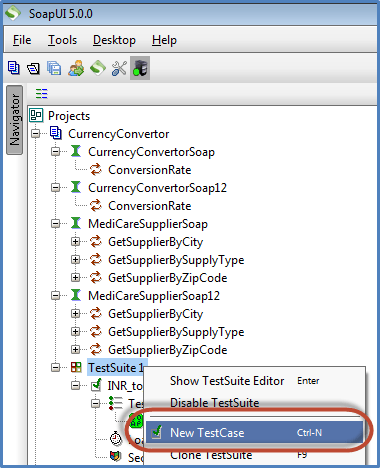The height and width of the screenshot is (468, 380).
Task: Collapse the TestSuite 1 tree node
Action: pyautogui.click(x=55, y=368)
